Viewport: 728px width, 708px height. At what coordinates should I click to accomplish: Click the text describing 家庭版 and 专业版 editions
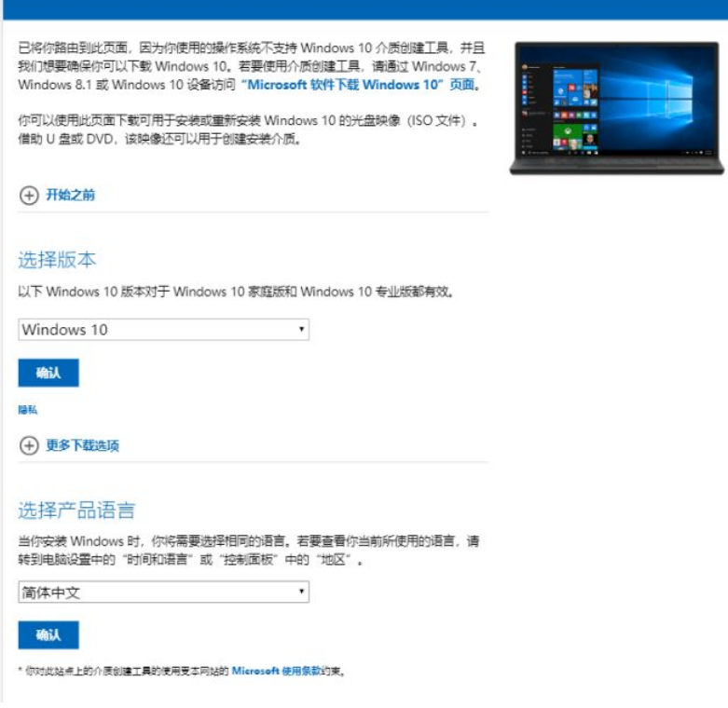pyautogui.click(x=237, y=292)
